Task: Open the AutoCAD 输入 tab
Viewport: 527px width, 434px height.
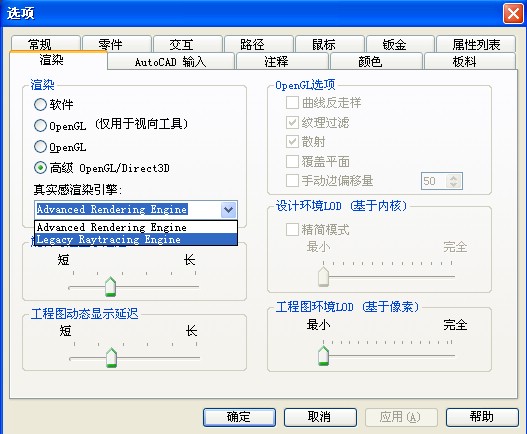Action: (x=171, y=62)
